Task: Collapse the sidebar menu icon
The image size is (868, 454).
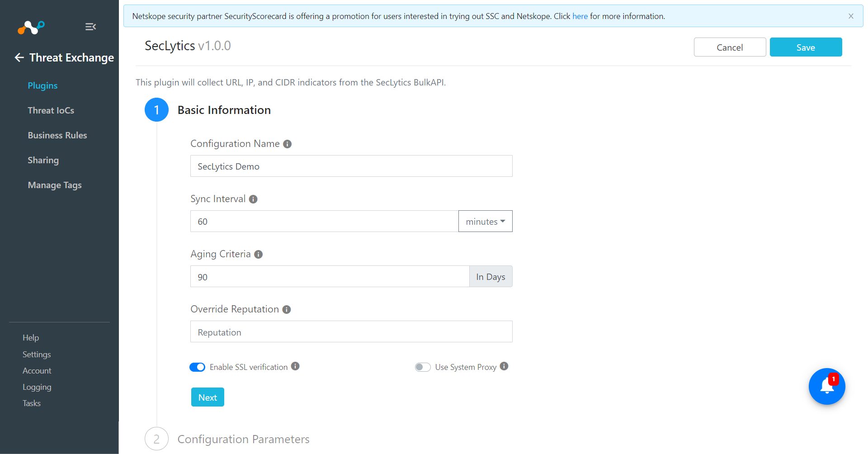Action: pyautogui.click(x=90, y=27)
